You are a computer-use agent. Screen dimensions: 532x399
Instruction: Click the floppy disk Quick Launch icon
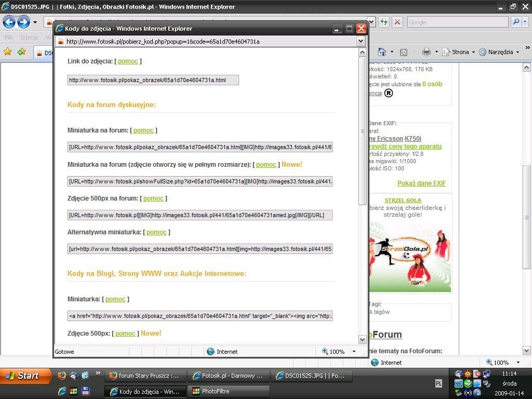[86, 391]
